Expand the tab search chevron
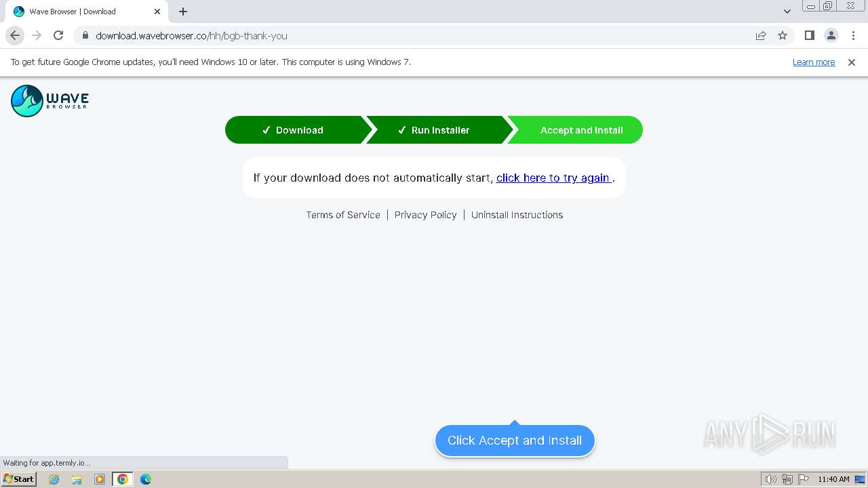This screenshot has height=488, width=868. point(787,12)
